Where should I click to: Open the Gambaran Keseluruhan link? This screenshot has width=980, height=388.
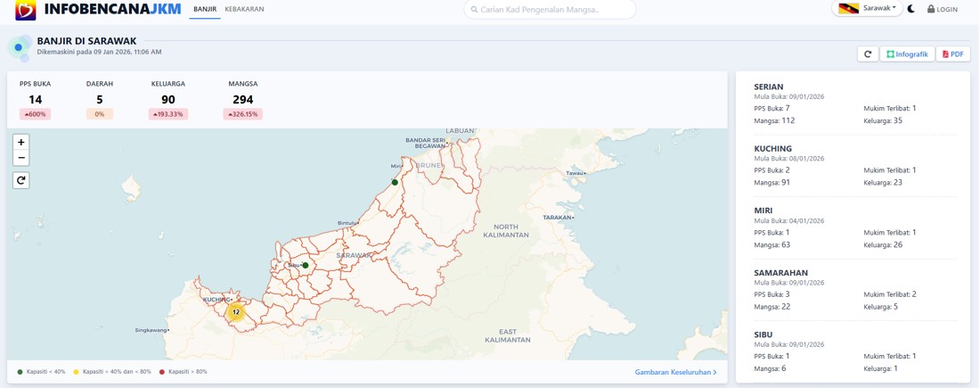point(675,372)
